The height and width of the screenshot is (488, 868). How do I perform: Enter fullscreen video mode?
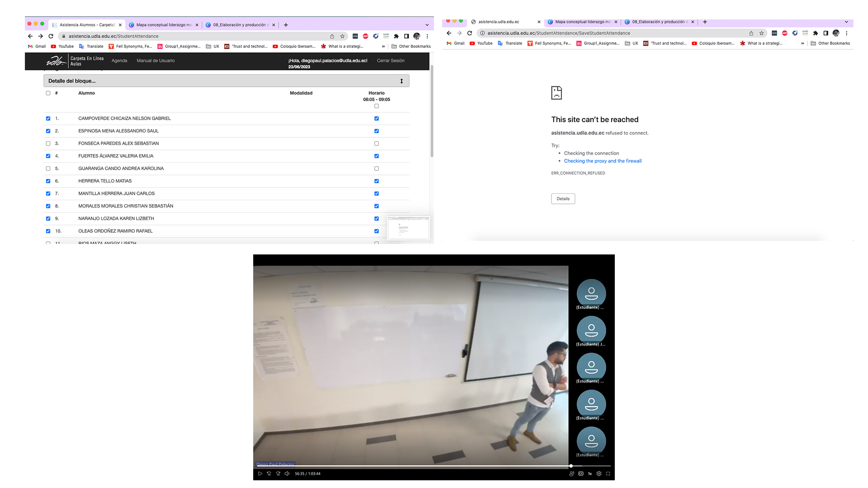point(608,474)
